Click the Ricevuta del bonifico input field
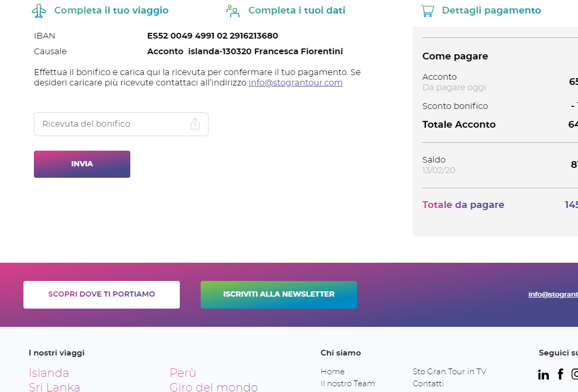The height and width of the screenshot is (392, 578). pos(121,124)
